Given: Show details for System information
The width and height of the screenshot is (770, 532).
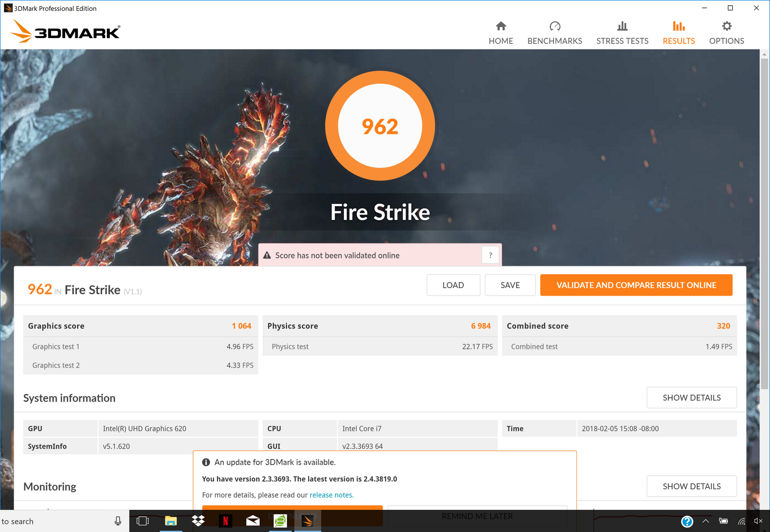Looking at the screenshot, I should (692, 398).
